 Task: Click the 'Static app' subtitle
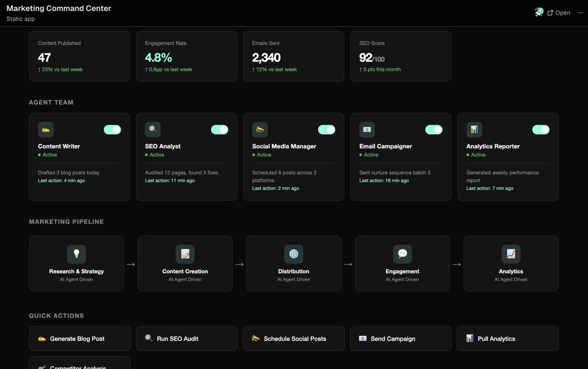21,19
